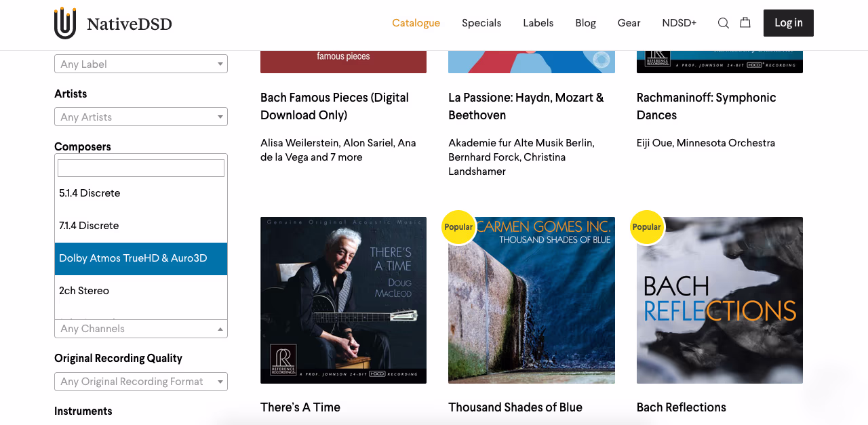Click the NativeDSD logo icon
868x425 pixels.
[65, 23]
